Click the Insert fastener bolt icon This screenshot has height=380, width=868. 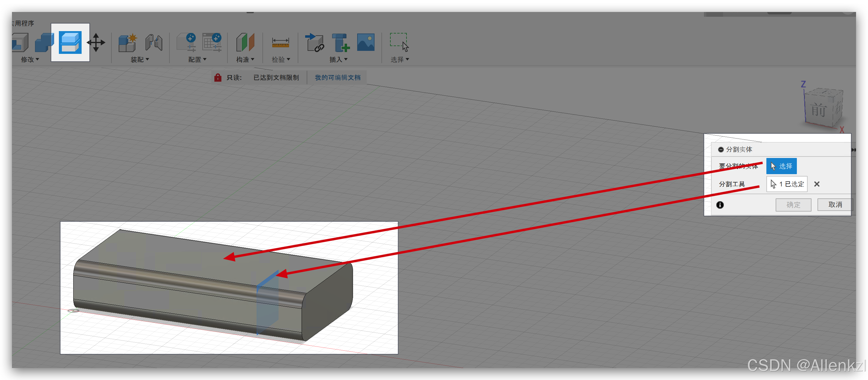pyautogui.click(x=340, y=42)
